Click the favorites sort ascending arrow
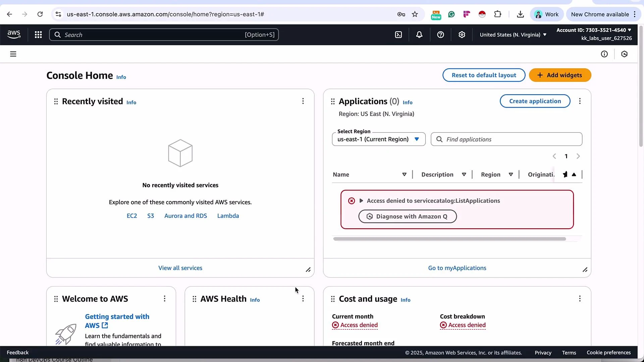This screenshot has width=644, height=362. pos(574,174)
